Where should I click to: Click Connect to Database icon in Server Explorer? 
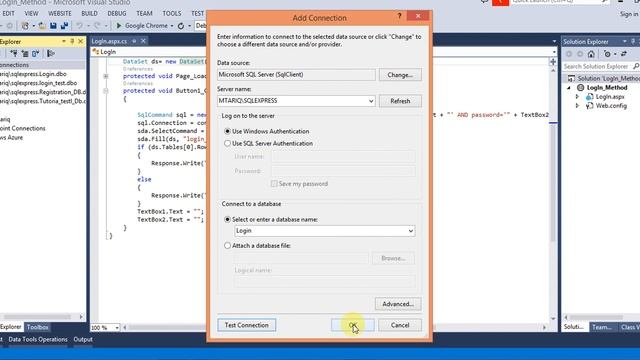pos(13,53)
